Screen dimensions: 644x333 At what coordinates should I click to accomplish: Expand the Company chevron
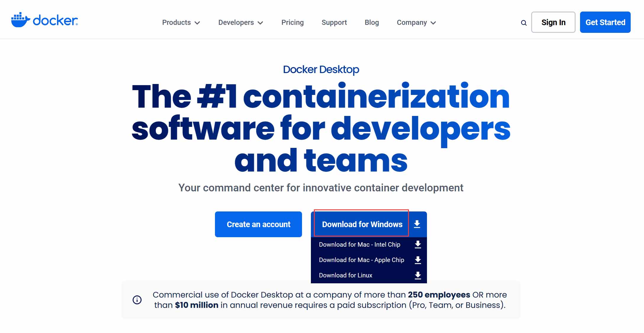[433, 23]
